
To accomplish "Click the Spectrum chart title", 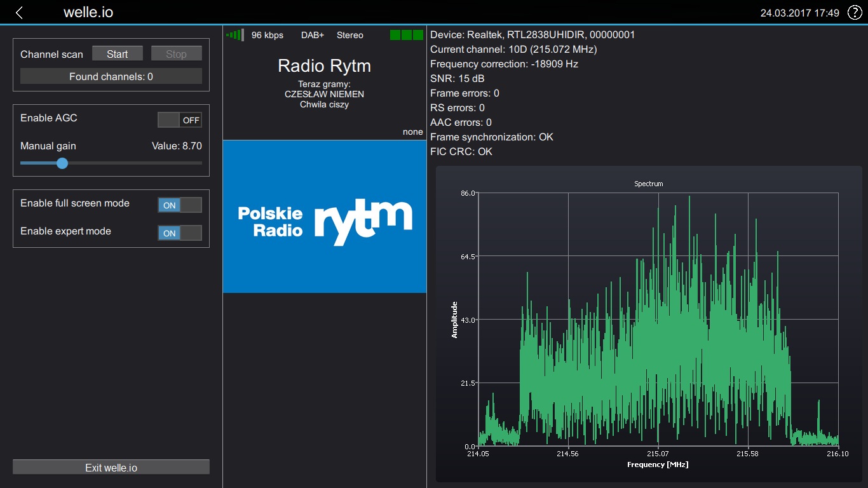I will [x=648, y=184].
